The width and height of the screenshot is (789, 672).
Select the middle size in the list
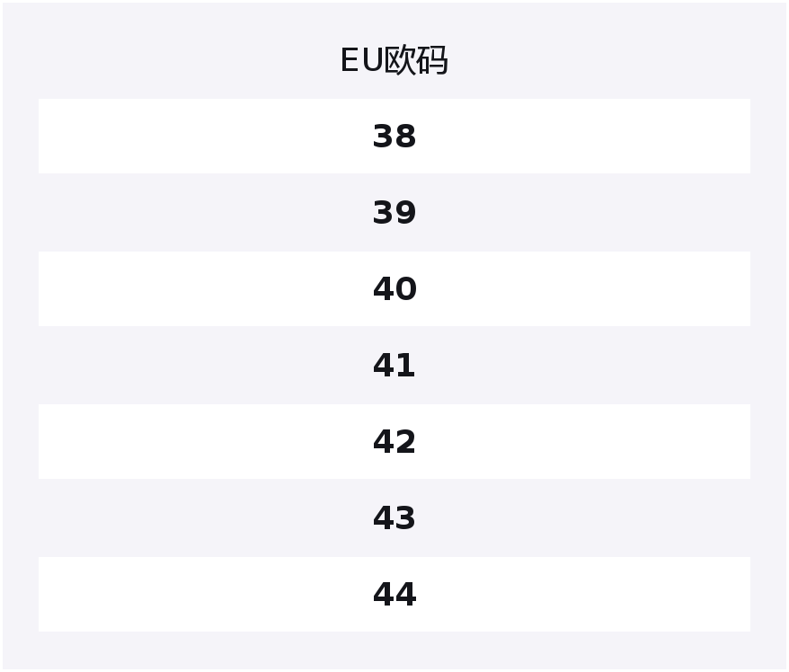tap(394, 366)
